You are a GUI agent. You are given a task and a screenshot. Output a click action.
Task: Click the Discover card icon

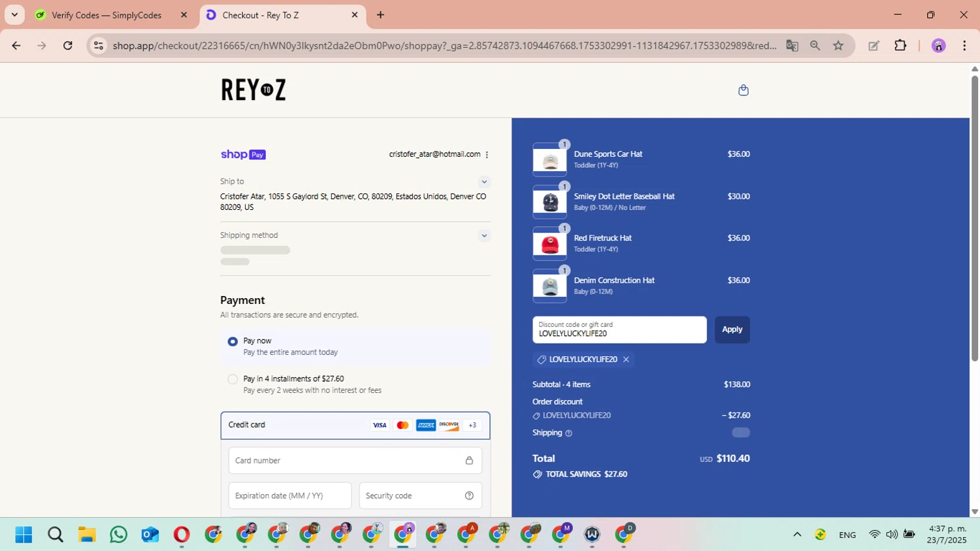pos(449,426)
